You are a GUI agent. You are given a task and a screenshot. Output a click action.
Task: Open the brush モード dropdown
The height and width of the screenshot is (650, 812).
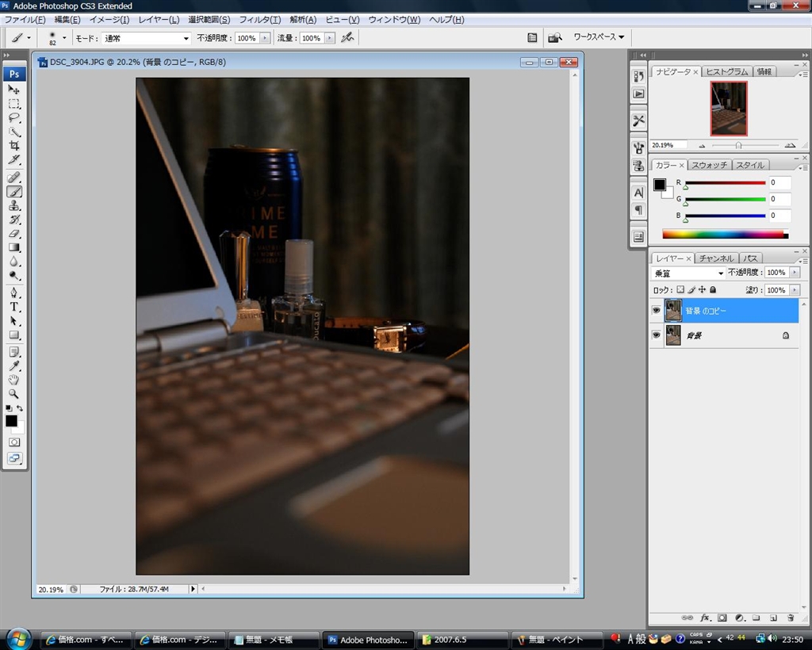(x=147, y=38)
